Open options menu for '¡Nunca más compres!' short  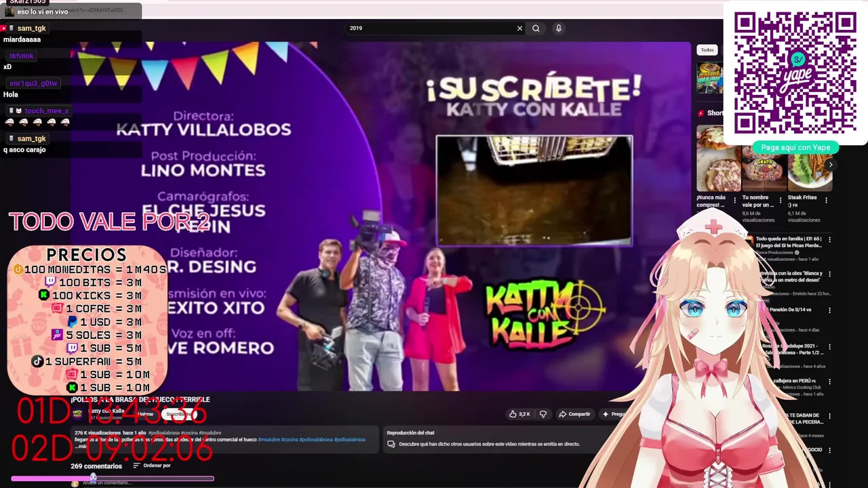point(734,201)
